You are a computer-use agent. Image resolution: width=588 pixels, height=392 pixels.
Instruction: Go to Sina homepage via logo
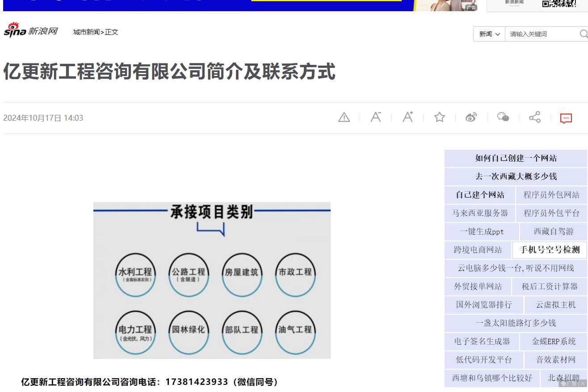[31, 31]
